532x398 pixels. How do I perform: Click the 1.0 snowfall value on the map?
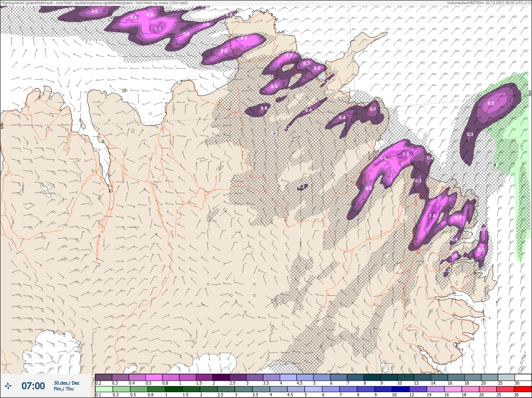[383, 159]
